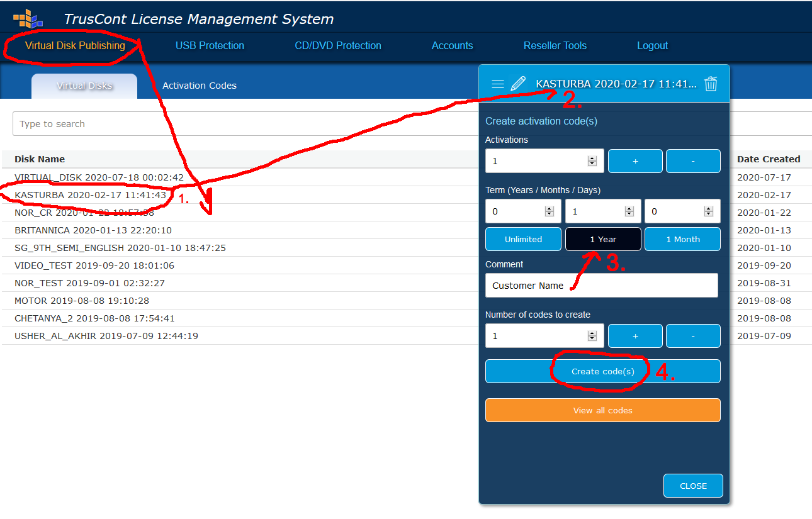Image resolution: width=812 pixels, height=519 pixels.
Task: Click Years field spinner arrows
Action: tap(549, 211)
